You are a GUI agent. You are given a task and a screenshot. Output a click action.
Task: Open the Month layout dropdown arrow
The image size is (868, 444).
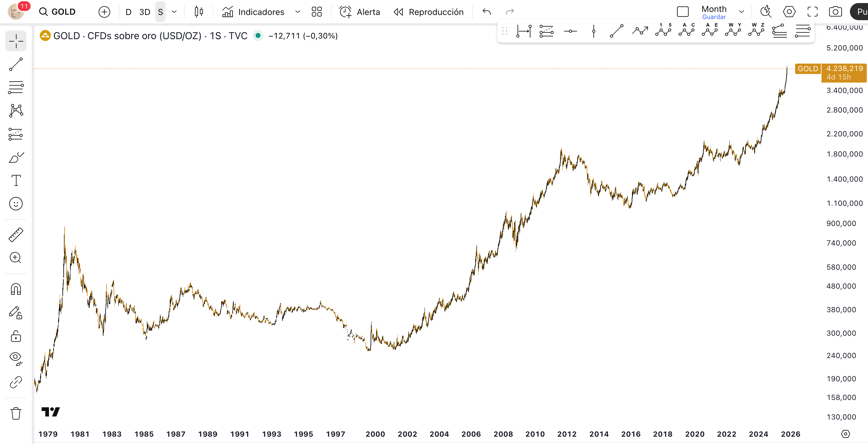pyautogui.click(x=741, y=12)
